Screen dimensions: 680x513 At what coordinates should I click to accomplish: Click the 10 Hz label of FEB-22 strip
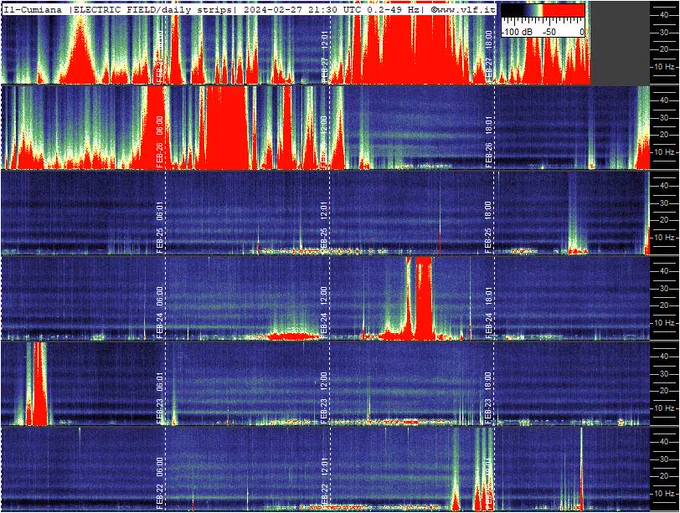665,494
